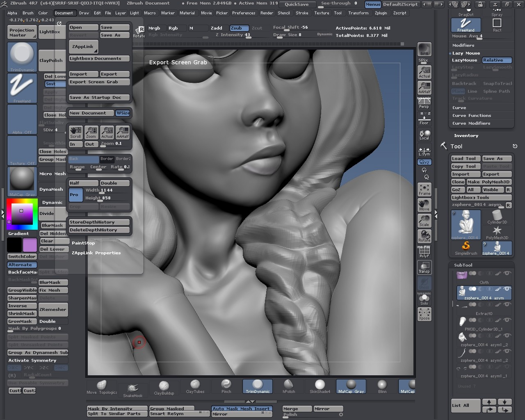Toggle the WSize button

123,113
